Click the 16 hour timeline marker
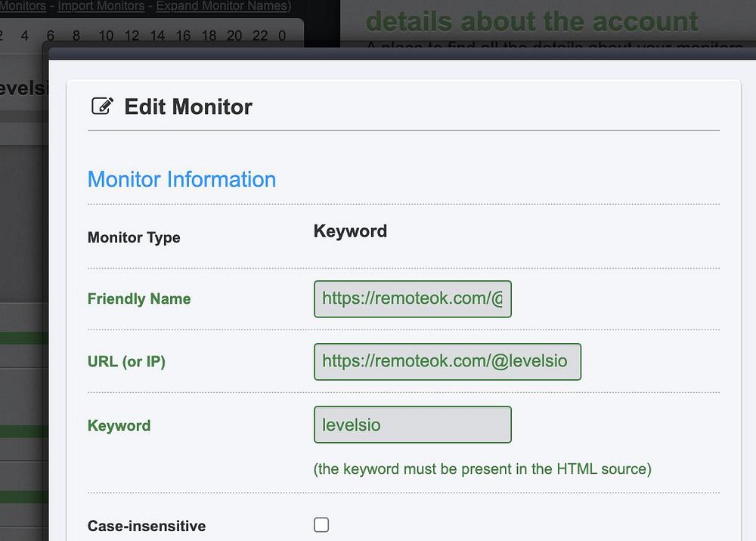Screen dimensions: 756x541 183,36
